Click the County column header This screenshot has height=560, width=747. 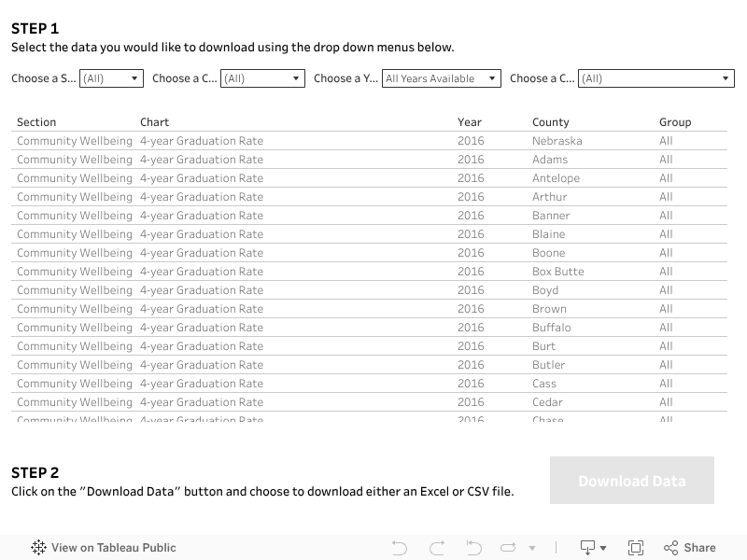(x=551, y=122)
